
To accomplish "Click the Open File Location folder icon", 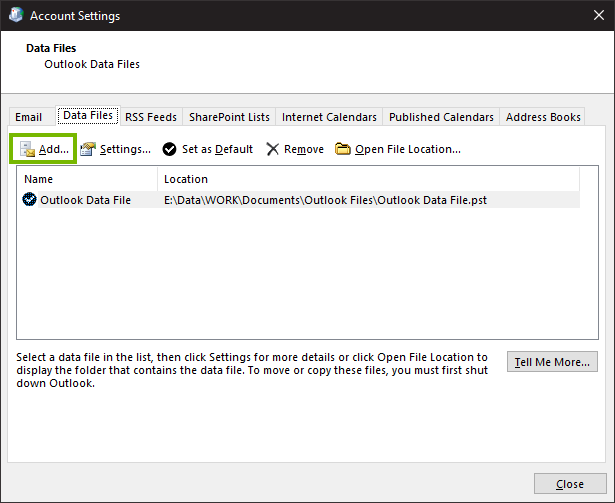I will 343,149.
